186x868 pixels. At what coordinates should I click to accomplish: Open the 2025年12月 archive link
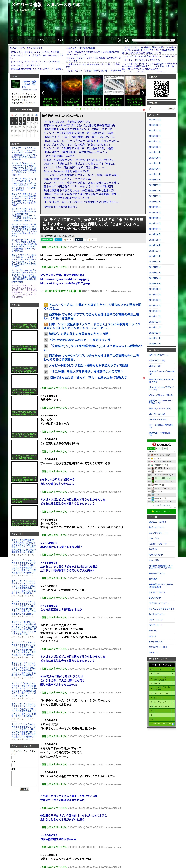point(155,136)
